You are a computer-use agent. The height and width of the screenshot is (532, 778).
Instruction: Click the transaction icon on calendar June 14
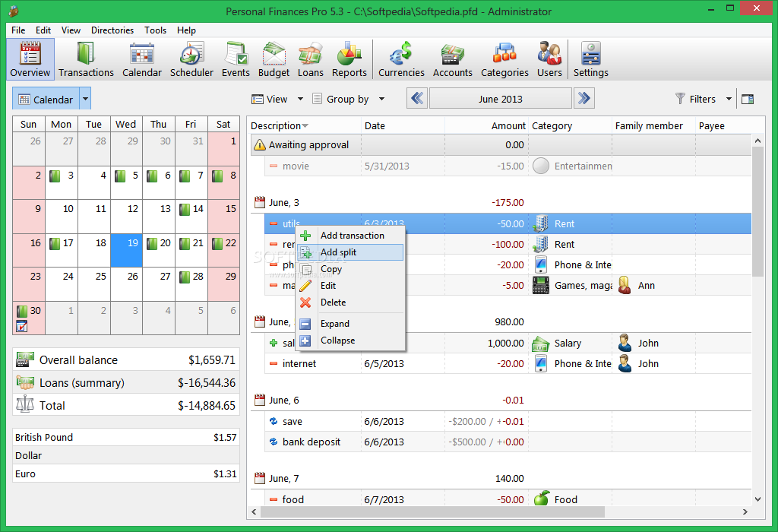click(x=185, y=210)
